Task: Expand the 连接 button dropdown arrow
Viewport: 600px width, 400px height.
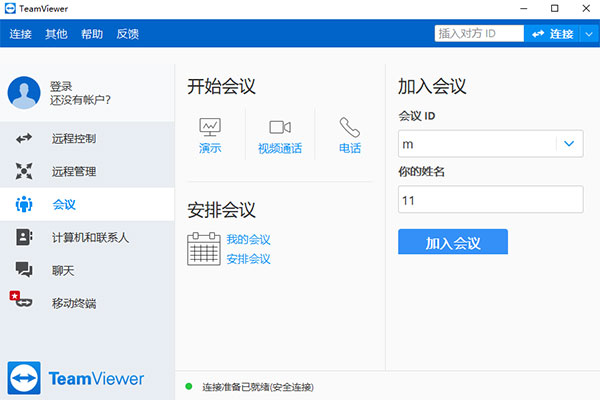Action: click(589, 34)
